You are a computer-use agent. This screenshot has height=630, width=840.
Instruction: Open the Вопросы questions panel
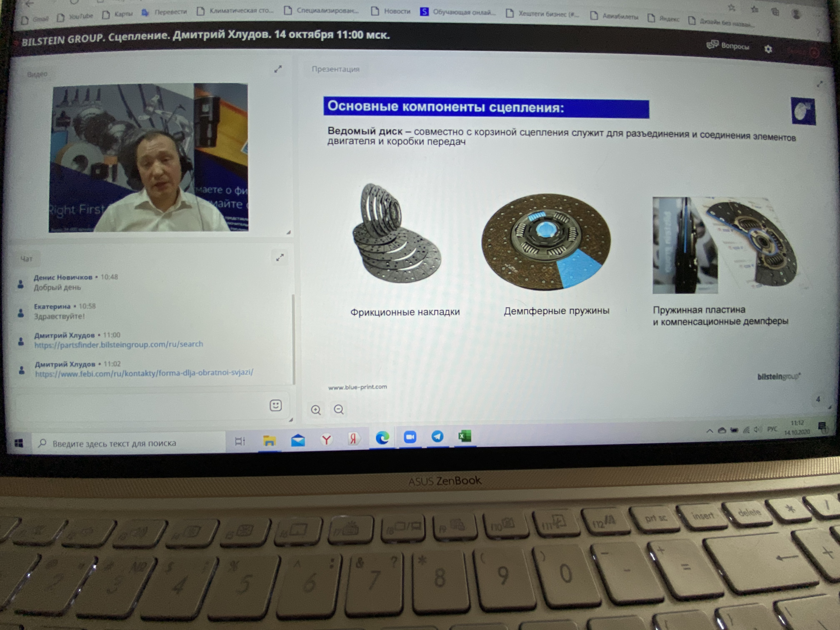727,46
